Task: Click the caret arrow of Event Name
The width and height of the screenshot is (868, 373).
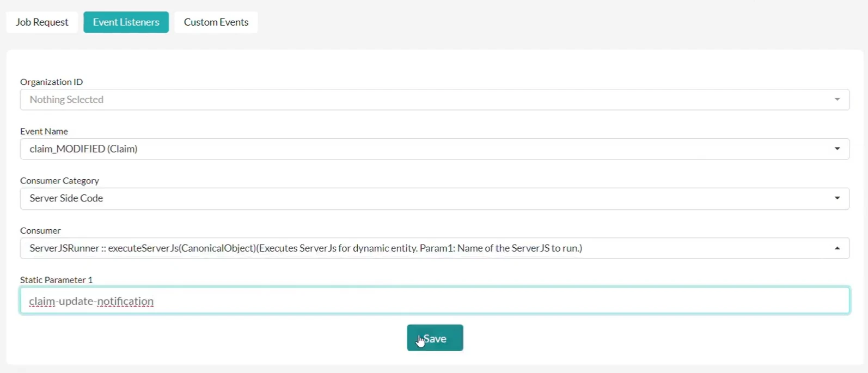Action: 838,149
